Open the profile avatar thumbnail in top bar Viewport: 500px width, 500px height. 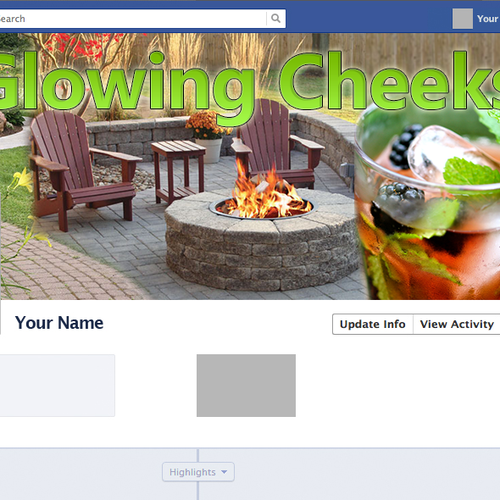click(x=462, y=19)
